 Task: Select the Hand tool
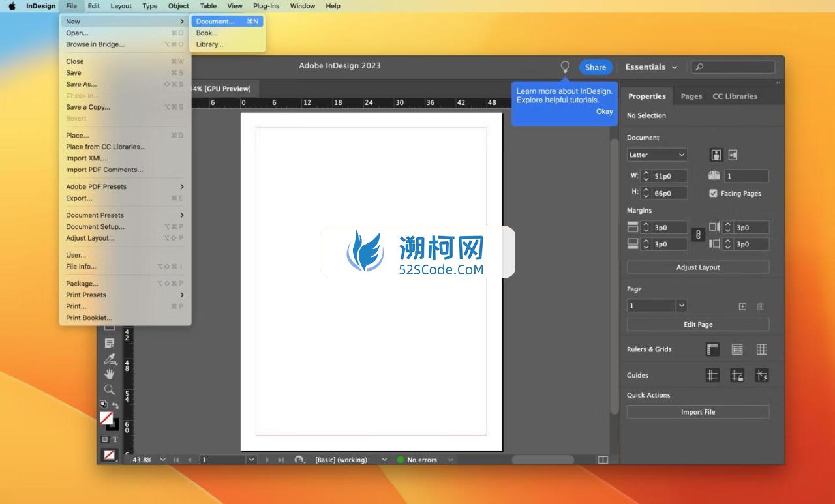pos(110,374)
